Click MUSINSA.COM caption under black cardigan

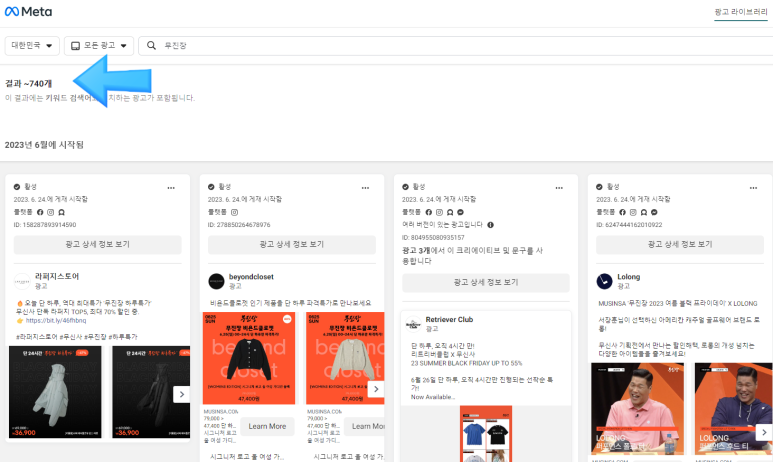tap(221, 411)
